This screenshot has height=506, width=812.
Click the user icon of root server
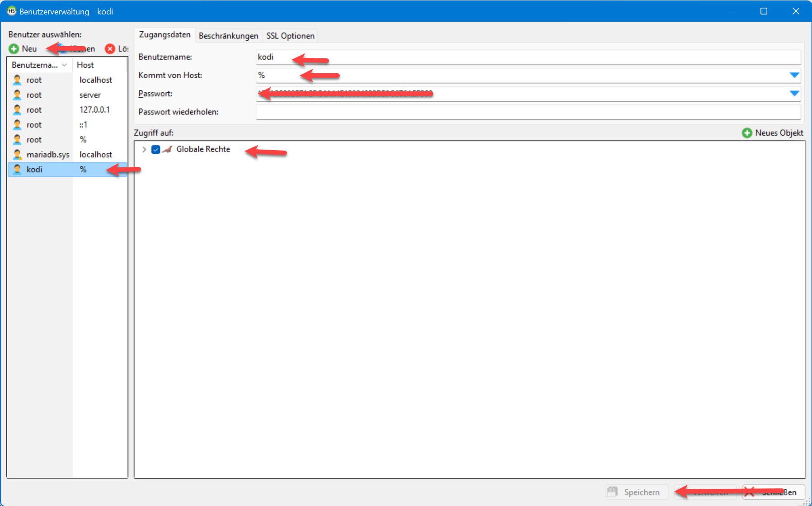point(17,95)
